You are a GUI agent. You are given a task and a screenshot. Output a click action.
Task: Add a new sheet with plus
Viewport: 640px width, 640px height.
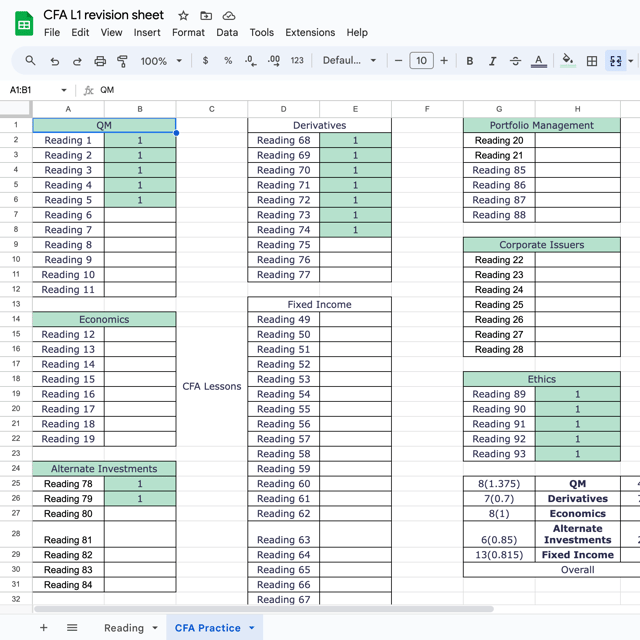tap(44, 628)
